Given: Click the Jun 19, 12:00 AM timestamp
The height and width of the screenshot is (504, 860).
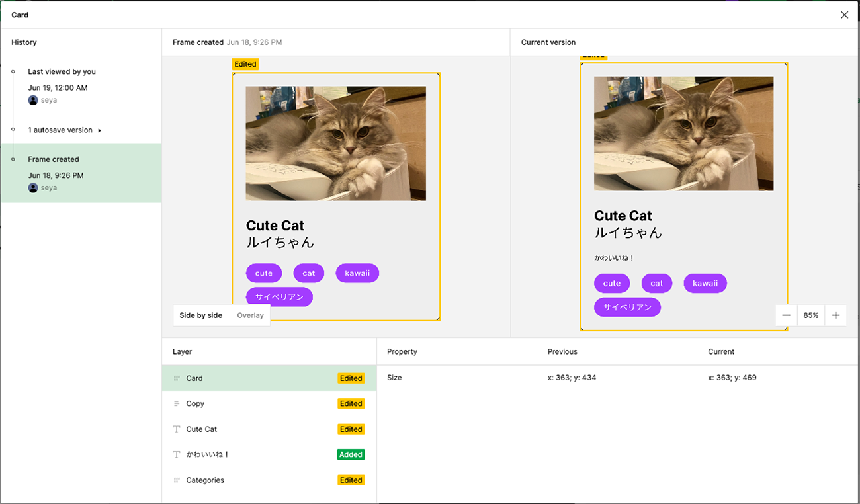Looking at the screenshot, I should [58, 88].
